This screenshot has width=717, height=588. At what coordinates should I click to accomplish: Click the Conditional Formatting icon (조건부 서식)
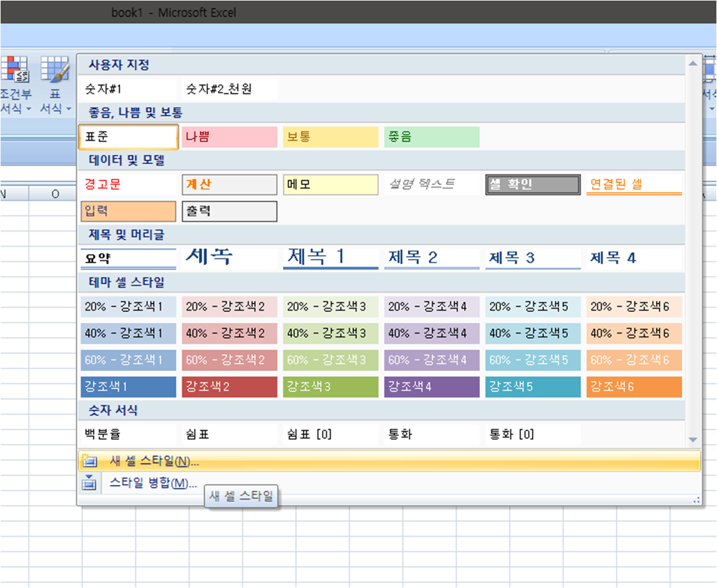click(15, 69)
